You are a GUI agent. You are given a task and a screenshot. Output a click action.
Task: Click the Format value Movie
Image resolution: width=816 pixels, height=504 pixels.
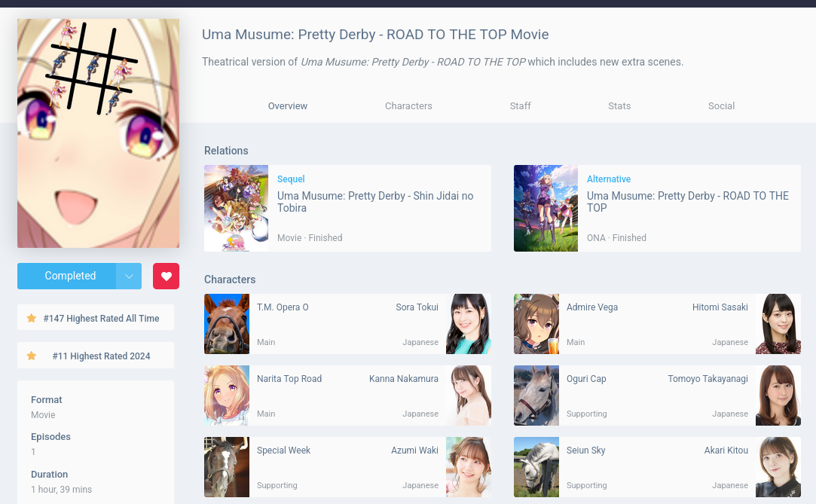pos(43,415)
